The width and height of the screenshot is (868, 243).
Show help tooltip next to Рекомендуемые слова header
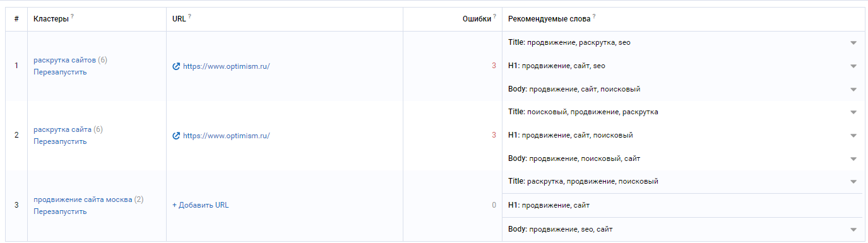[x=594, y=17]
